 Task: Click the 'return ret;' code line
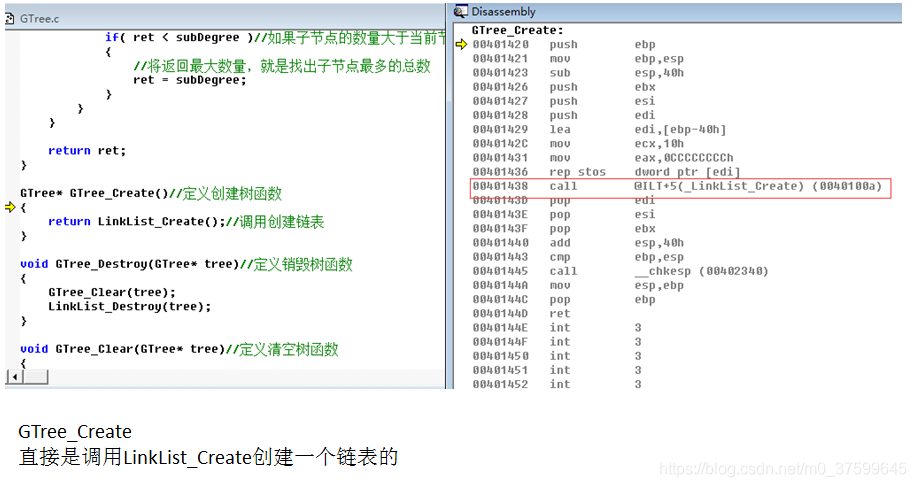coord(87,151)
